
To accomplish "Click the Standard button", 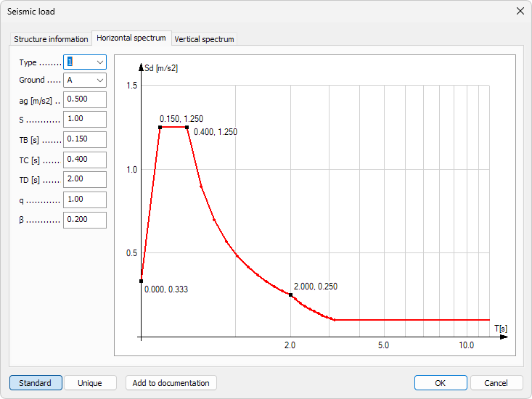I will (36, 383).
